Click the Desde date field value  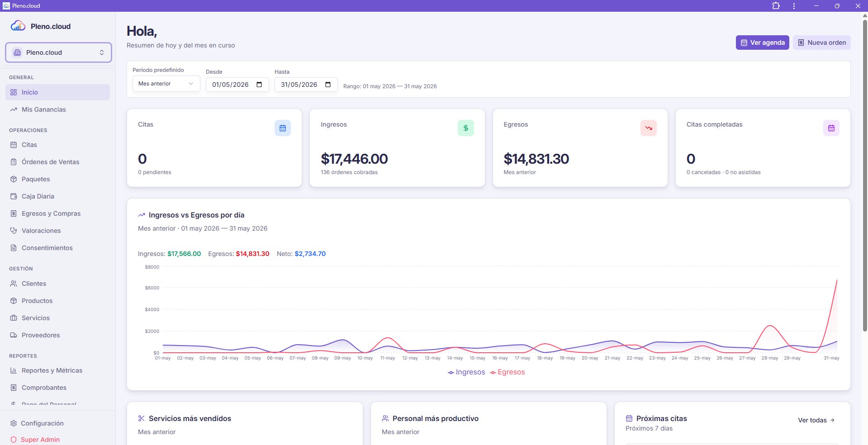(230, 85)
